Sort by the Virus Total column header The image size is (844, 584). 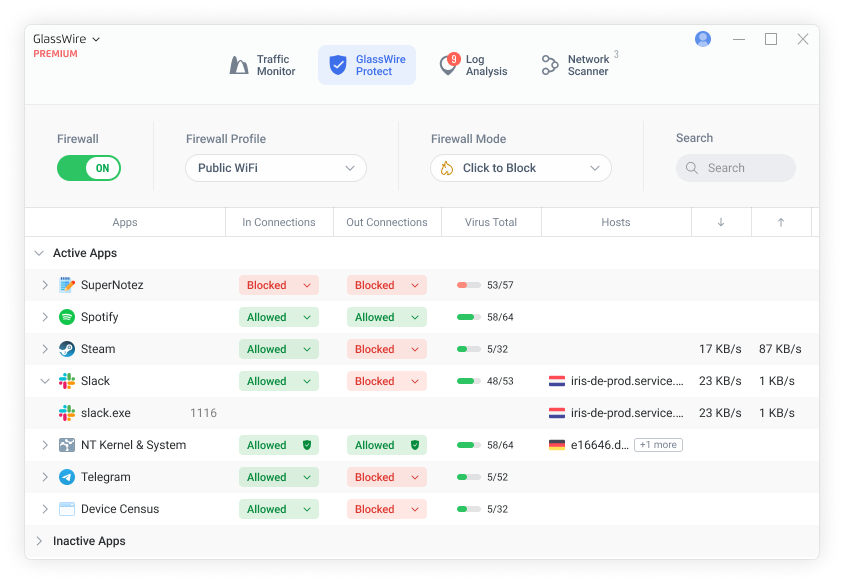tap(491, 222)
